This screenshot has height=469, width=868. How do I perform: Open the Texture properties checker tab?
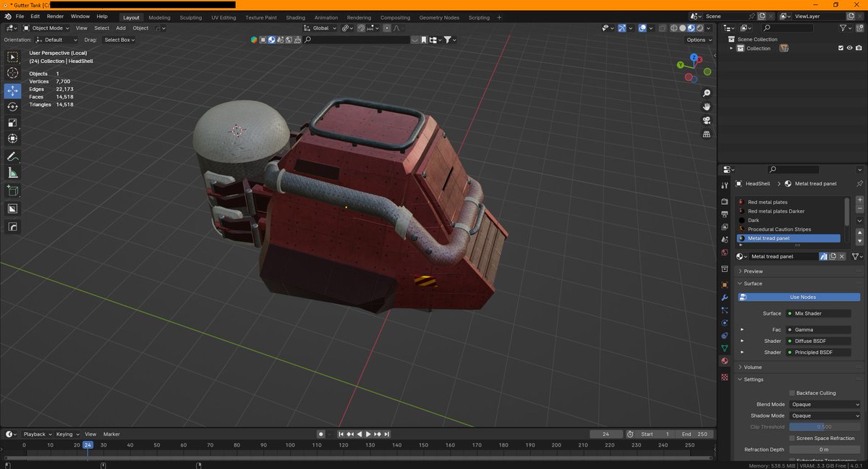click(725, 377)
